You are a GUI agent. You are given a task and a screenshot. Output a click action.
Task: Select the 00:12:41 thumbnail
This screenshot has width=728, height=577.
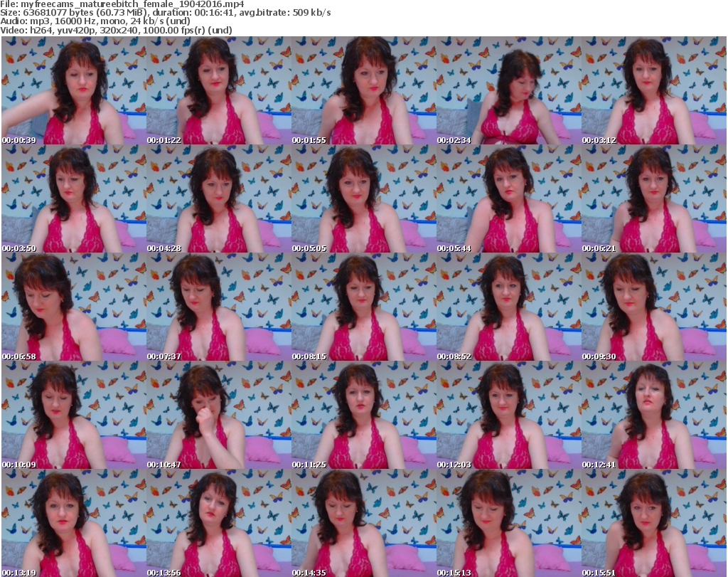point(654,415)
